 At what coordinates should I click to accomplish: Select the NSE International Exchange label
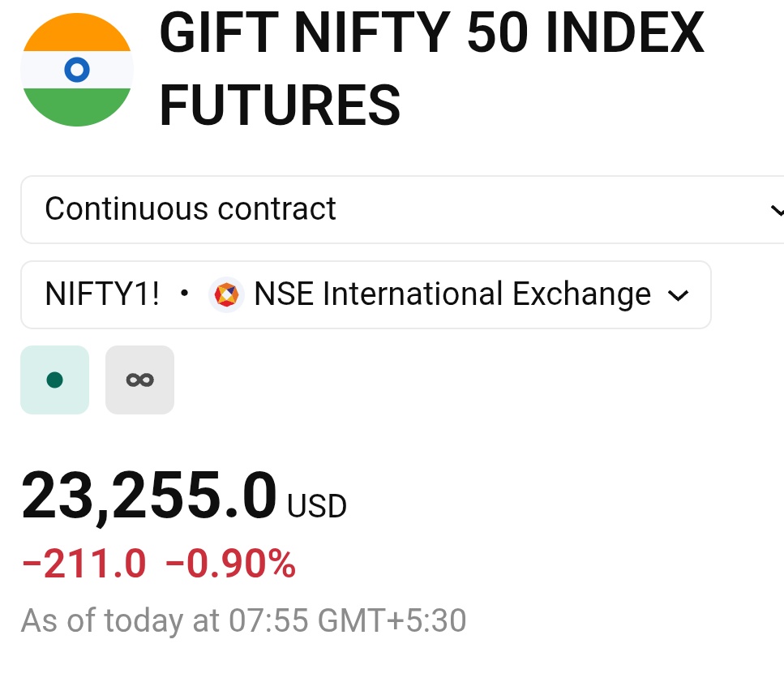click(452, 294)
